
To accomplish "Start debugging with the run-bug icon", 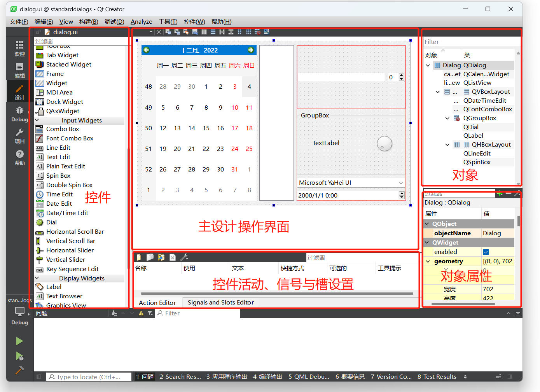I will click(19, 356).
